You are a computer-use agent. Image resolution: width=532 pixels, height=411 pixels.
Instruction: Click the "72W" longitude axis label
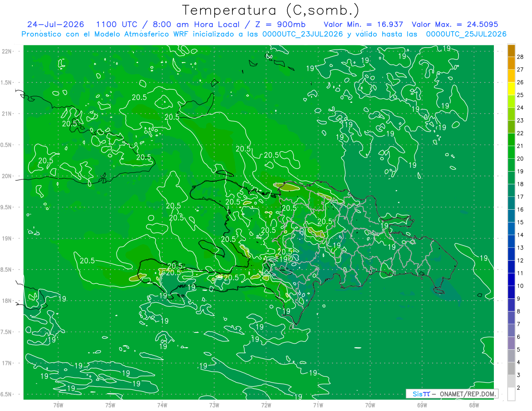click(x=266, y=405)
